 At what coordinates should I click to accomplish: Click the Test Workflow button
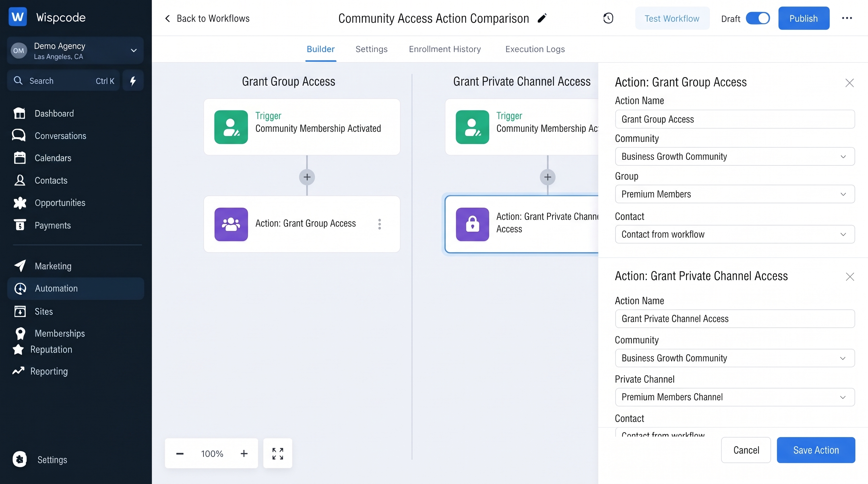(x=672, y=18)
